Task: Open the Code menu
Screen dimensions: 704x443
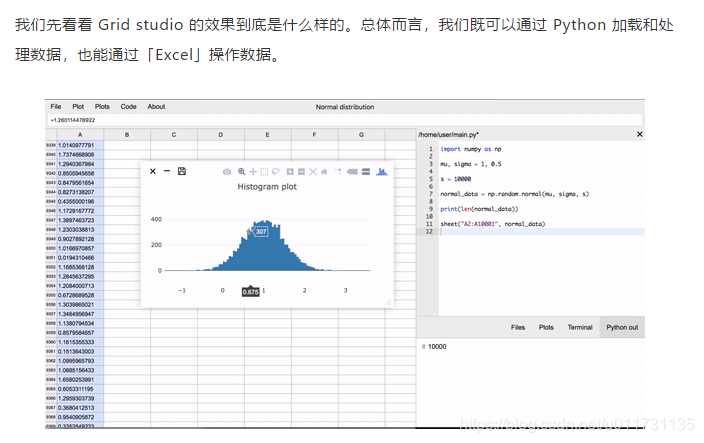Action: point(128,106)
